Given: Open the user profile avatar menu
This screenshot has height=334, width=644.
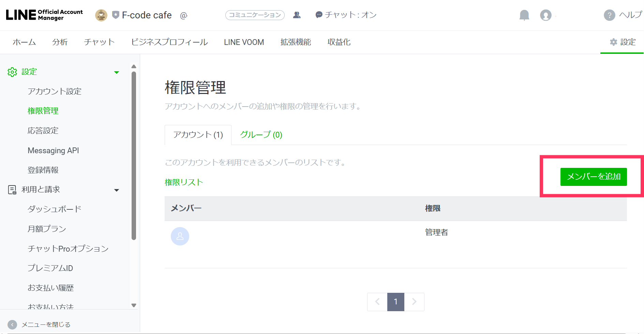Looking at the screenshot, I should (x=545, y=15).
